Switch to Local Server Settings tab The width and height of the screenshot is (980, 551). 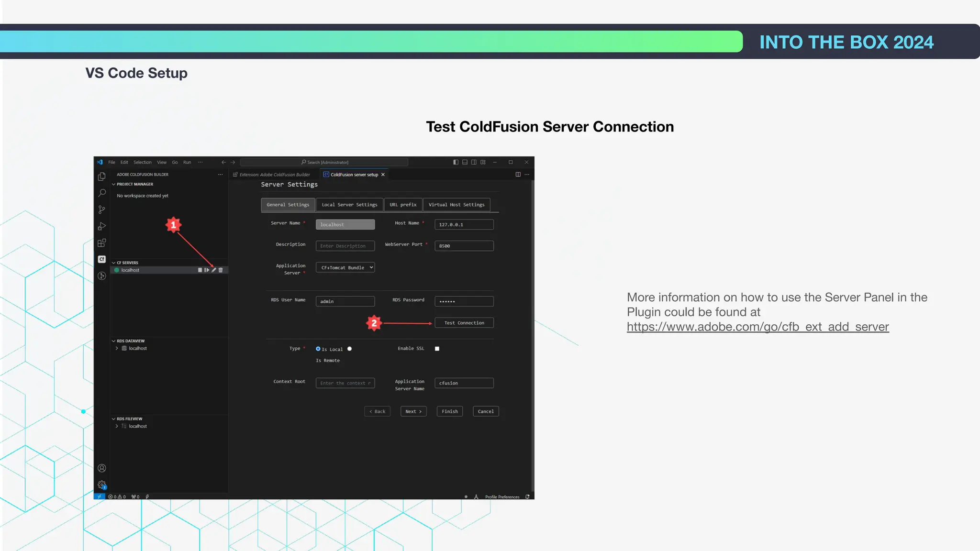tap(349, 205)
